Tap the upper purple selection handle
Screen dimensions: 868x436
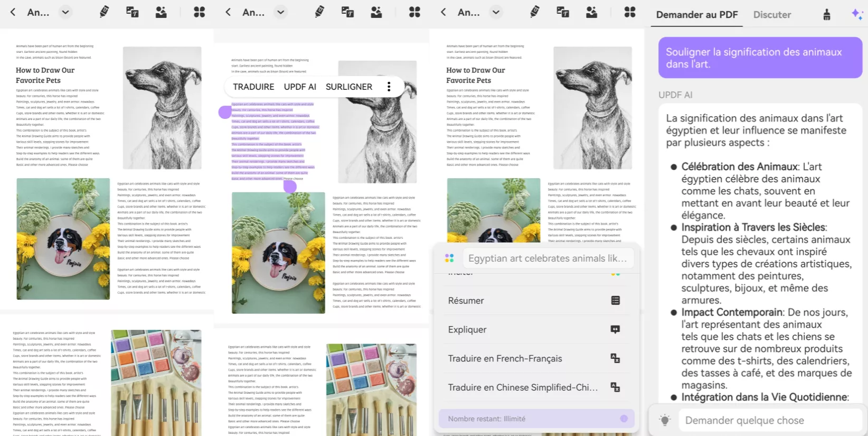click(x=225, y=112)
